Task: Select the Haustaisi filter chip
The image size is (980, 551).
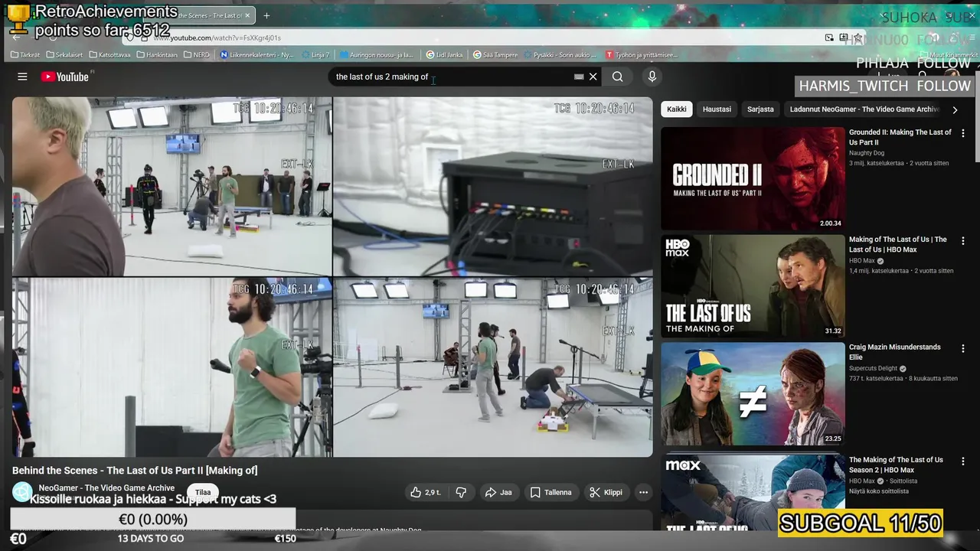Action: click(x=717, y=109)
